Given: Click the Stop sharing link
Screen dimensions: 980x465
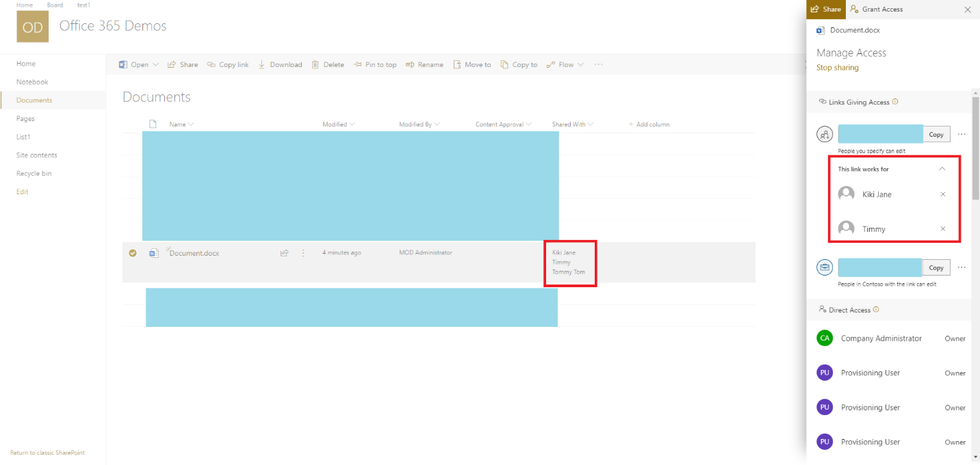Looking at the screenshot, I should [x=838, y=68].
